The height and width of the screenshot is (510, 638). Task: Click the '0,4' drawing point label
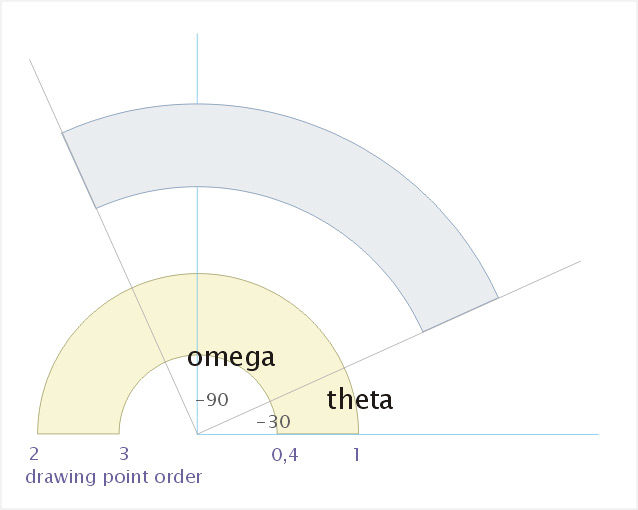pyautogui.click(x=285, y=455)
